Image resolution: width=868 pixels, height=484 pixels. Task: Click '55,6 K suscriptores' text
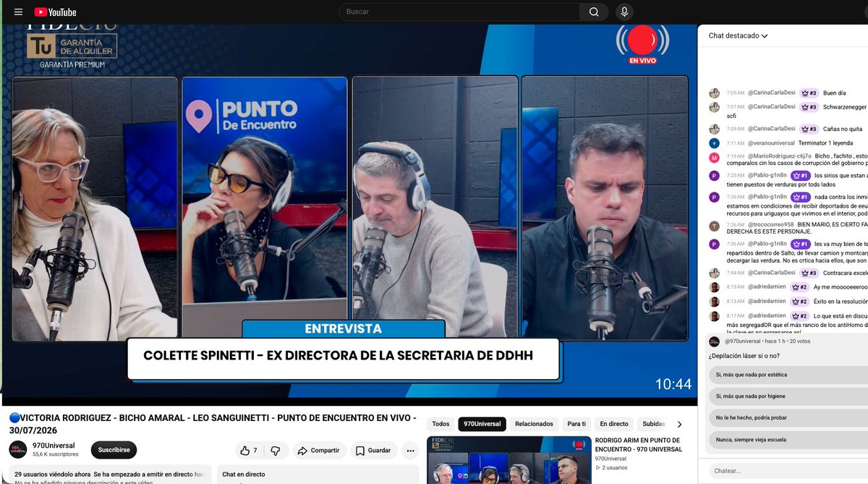coord(56,454)
